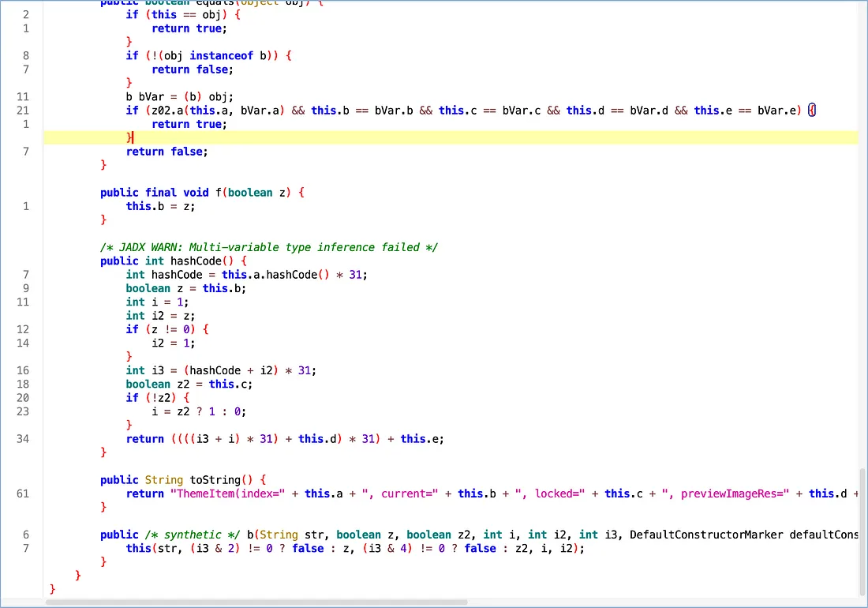Click the hashCode method name in its declaration
Screen dimensions: 868x608
point(194,261)
